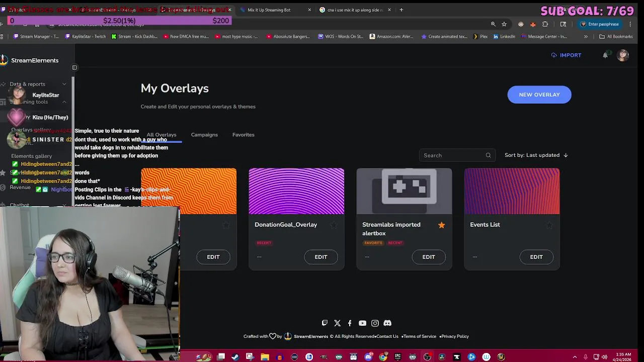This screenshot has height=362, width=644.
Task: Open the browser extensions puzzle icon
Action: (x=545, y=24)
